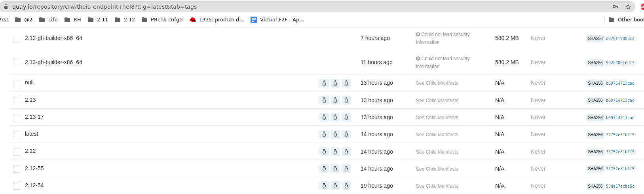Open the 2.11 bookmarks folder
This screenshot has height=194, width=644.
[98, 20]
